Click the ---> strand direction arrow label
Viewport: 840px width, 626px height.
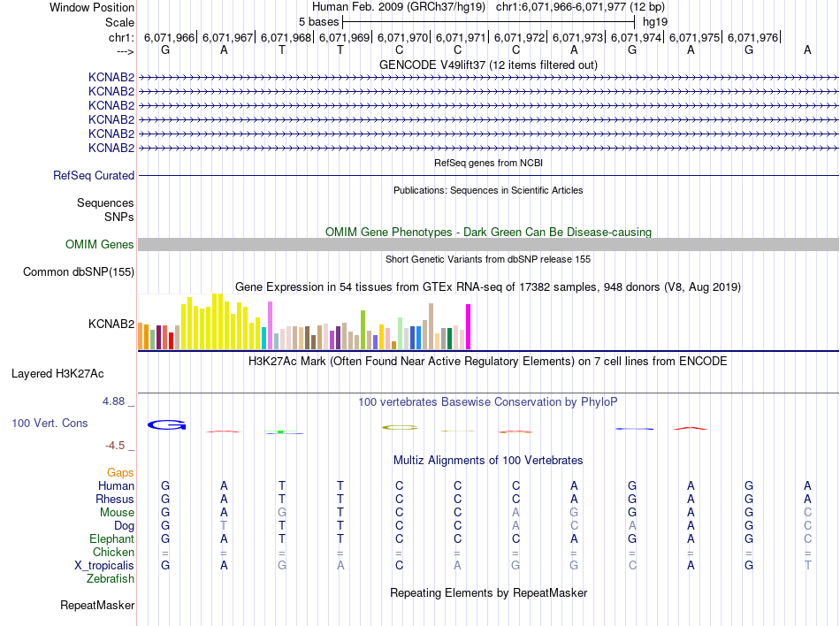coord(126,51)
